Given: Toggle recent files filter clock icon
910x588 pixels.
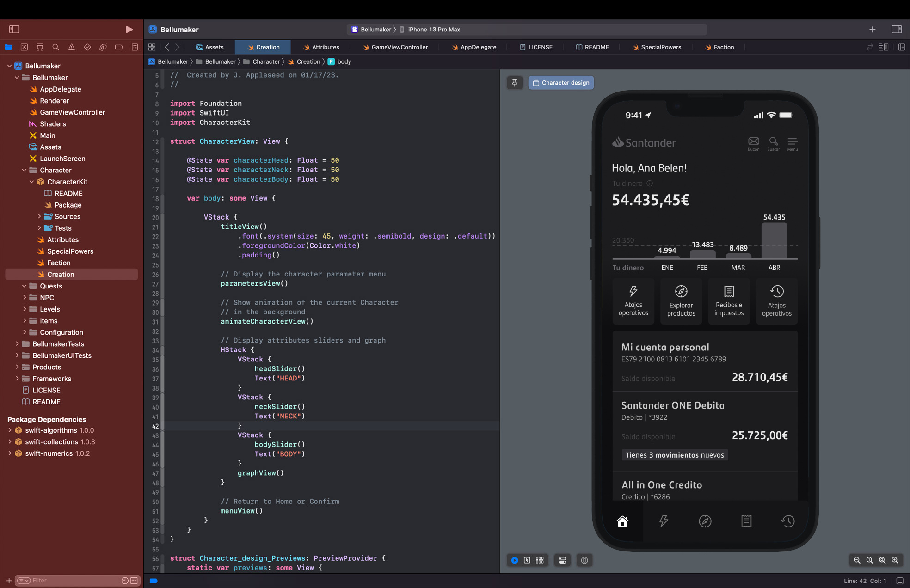Looking at the screenshot, I should (125, 581).
